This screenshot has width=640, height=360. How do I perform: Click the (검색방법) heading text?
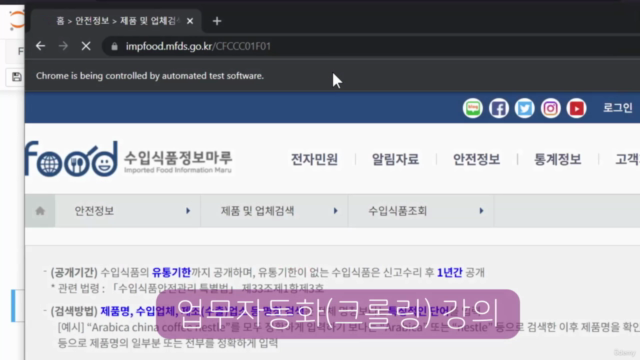(x=74, y=311)
